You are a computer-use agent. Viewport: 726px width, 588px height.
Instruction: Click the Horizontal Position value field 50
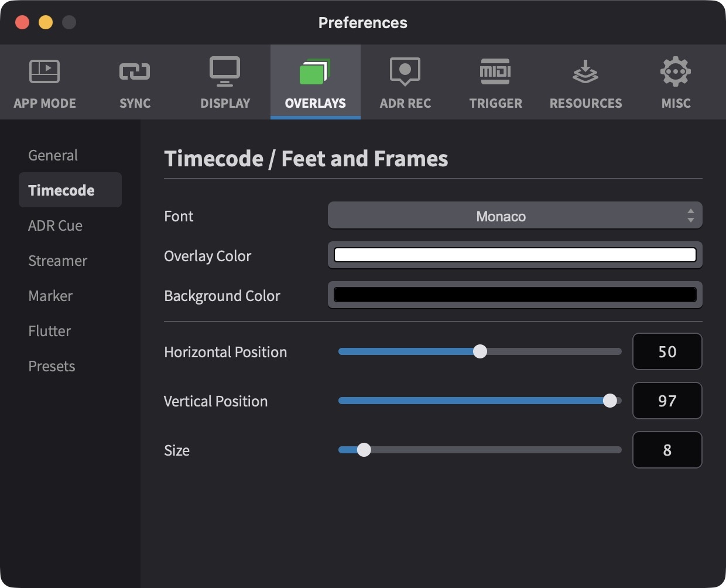click(x=667, y=351)
